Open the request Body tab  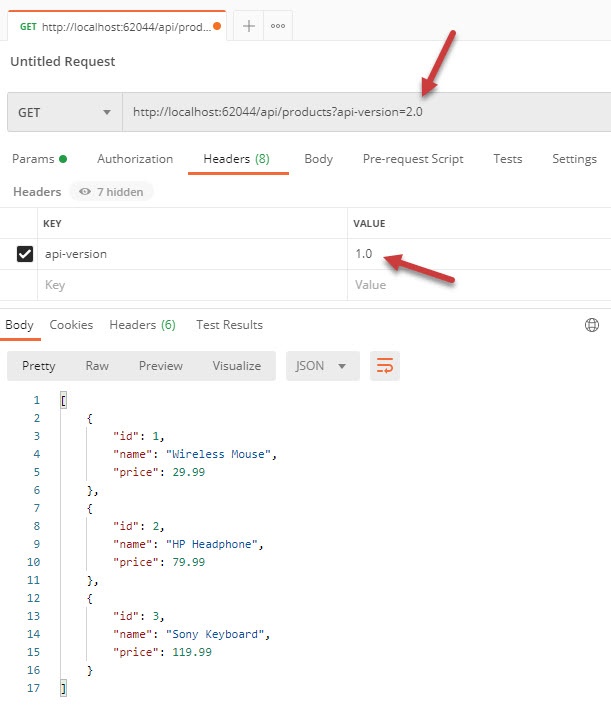319,159
